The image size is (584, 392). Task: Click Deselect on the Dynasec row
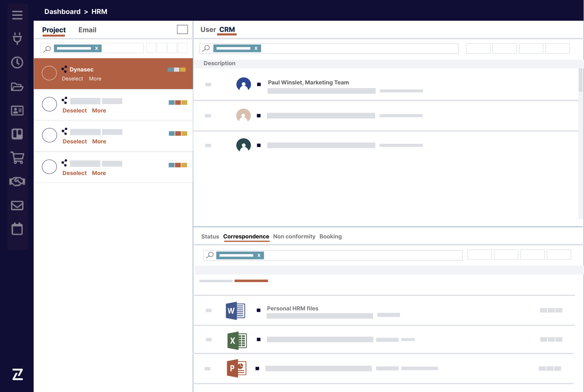72,78
